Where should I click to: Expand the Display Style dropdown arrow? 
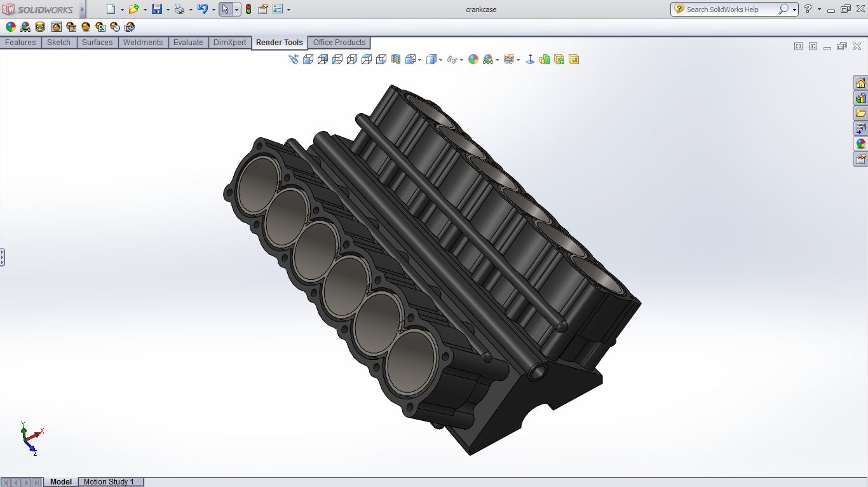coord(441,60)
